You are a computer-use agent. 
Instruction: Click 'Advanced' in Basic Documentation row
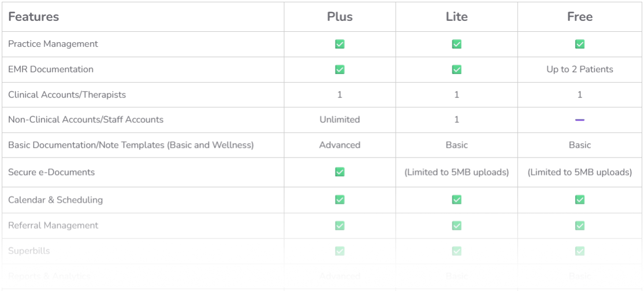340,145
